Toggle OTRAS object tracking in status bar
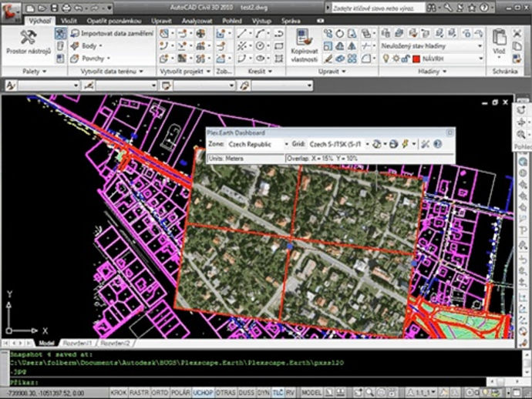 click(226, 393)
